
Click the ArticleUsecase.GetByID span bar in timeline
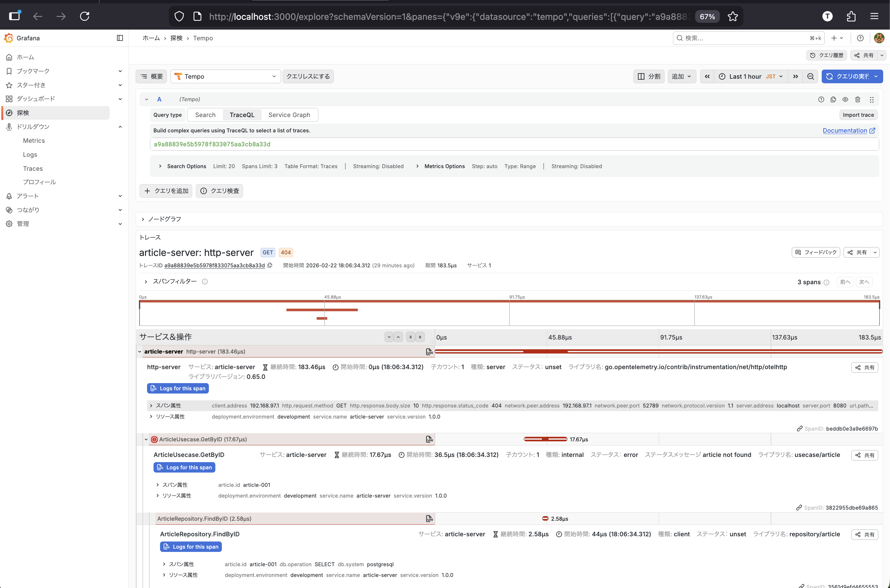(x=545, y=439)
